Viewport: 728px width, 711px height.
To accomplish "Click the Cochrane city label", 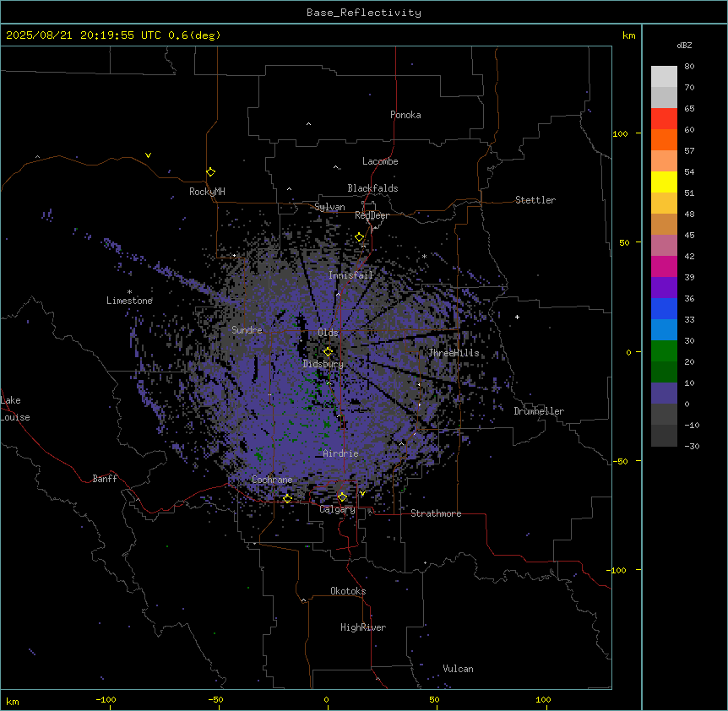I will coord(272,480).
